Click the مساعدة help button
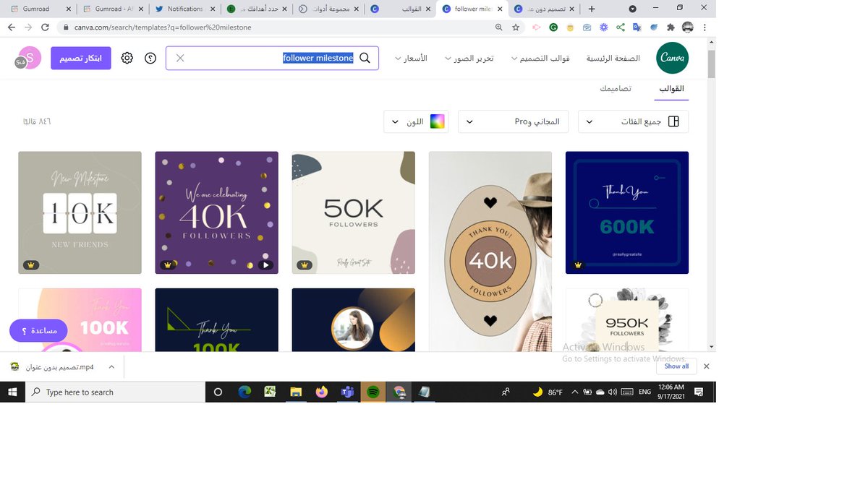The width and height of the screenshot is (868, 503). pos(38,330)
